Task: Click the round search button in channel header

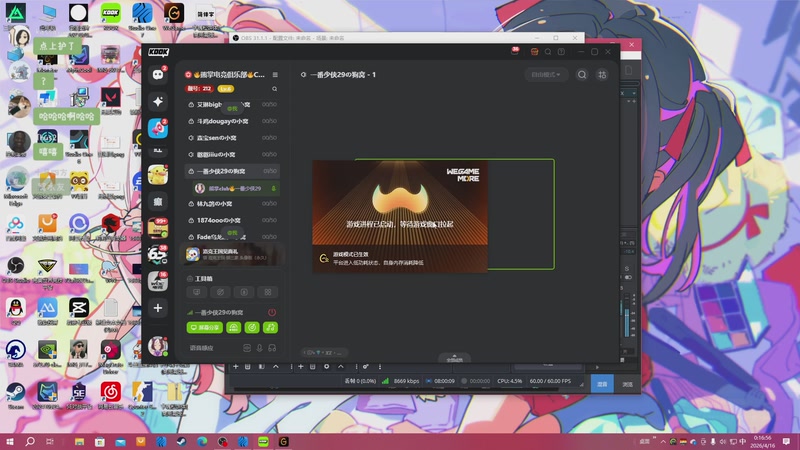Action: [x=582, y=75]
